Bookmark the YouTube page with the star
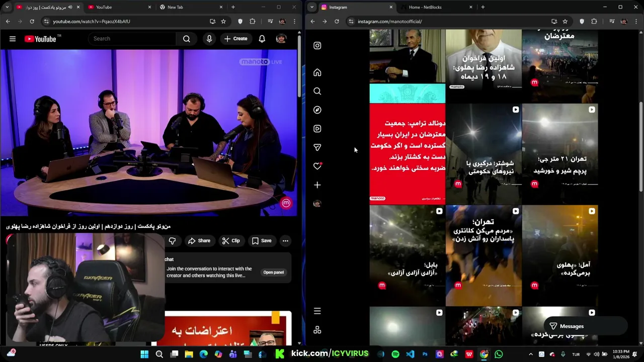Image resolution: width=644 pixels, height=362 pixels. (x=223, y=21)
